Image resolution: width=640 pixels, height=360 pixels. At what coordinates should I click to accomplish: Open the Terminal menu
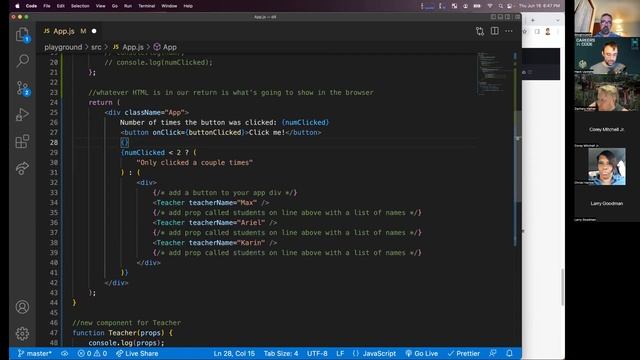click(x=147, y=6)
